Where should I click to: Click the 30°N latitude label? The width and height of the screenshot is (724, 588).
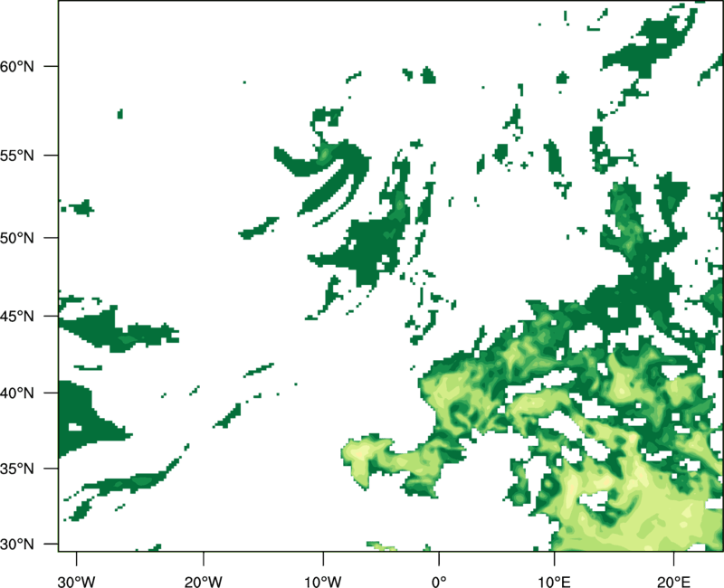click(17, 545)
